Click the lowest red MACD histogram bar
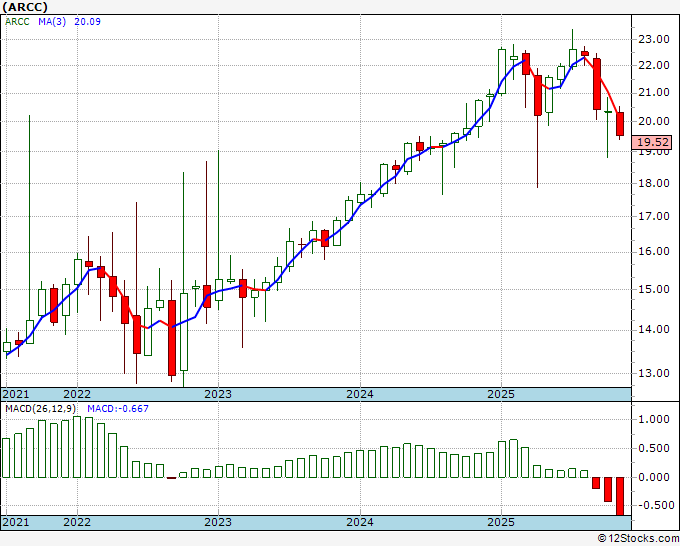The width and height of the screenshot is (680, 546). 620,496
